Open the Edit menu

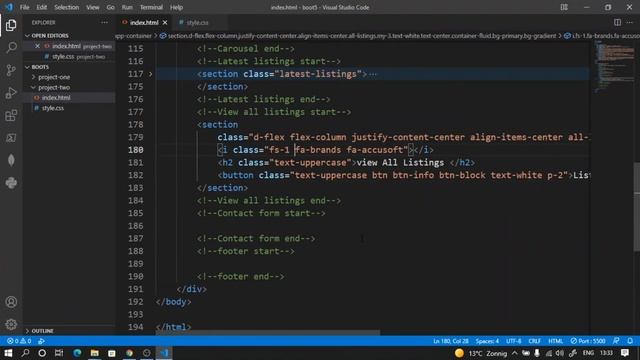click(41, 7)
